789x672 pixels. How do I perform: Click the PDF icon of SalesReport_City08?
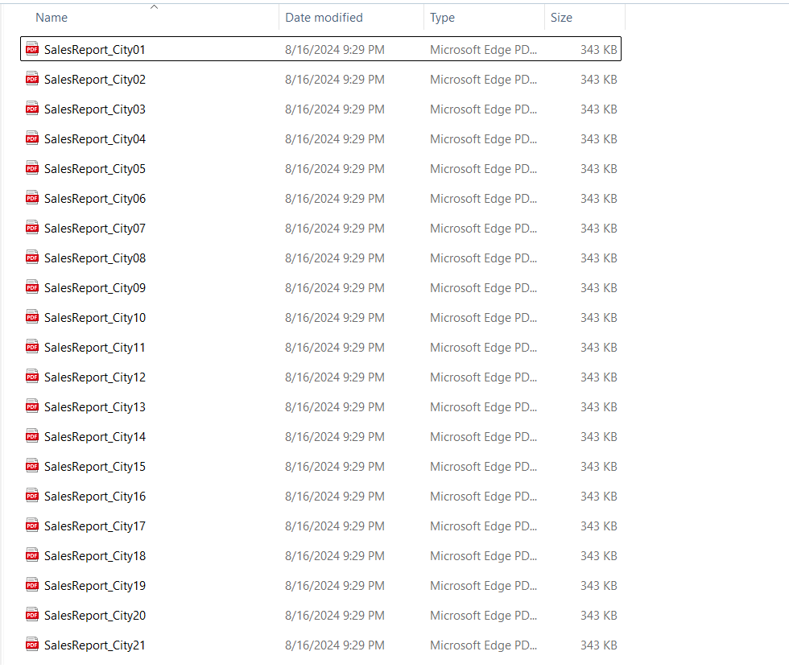[x=32, y=257]
